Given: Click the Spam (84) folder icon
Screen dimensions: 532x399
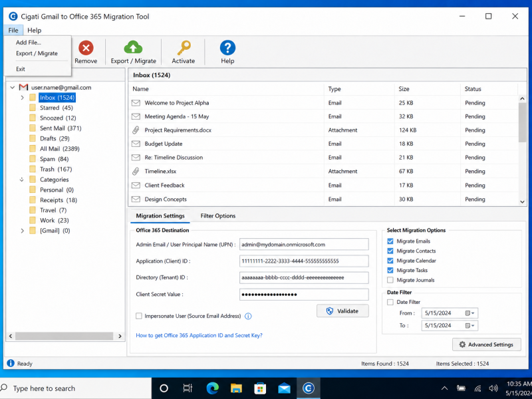Looking at the screenshot, I should (33, 159).
